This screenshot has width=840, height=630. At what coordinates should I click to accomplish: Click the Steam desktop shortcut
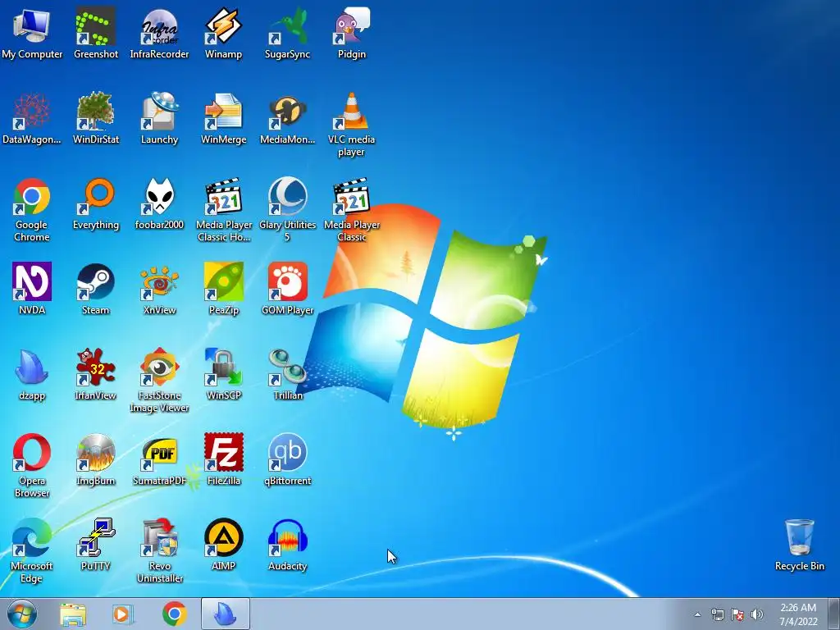pos(95,282)
